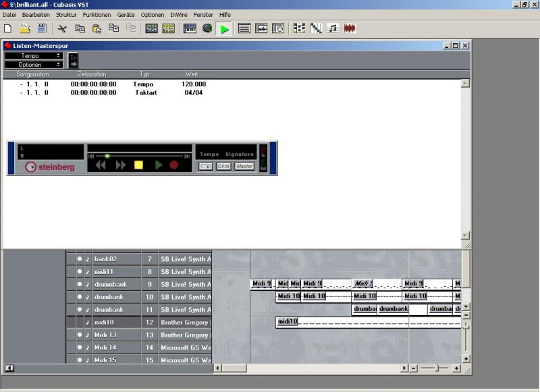
Task: Open the audio pool waveform icon
Action: pyautogui.click(x=261, y=28)
